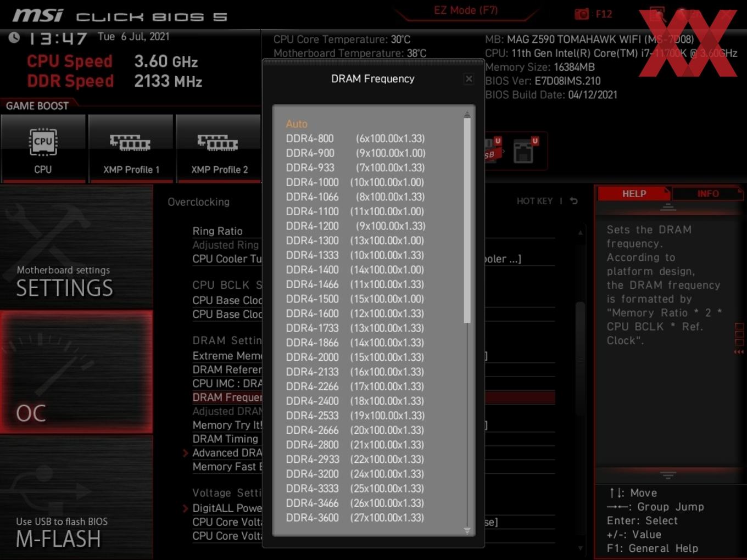Select DDR4-1333 frequency
The height and width of the screenshot is (560, 747).
355,255
